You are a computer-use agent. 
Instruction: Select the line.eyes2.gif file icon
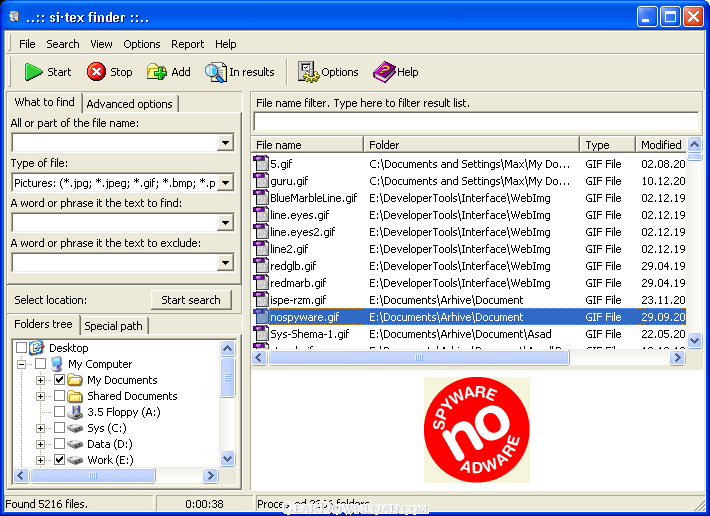261,232
